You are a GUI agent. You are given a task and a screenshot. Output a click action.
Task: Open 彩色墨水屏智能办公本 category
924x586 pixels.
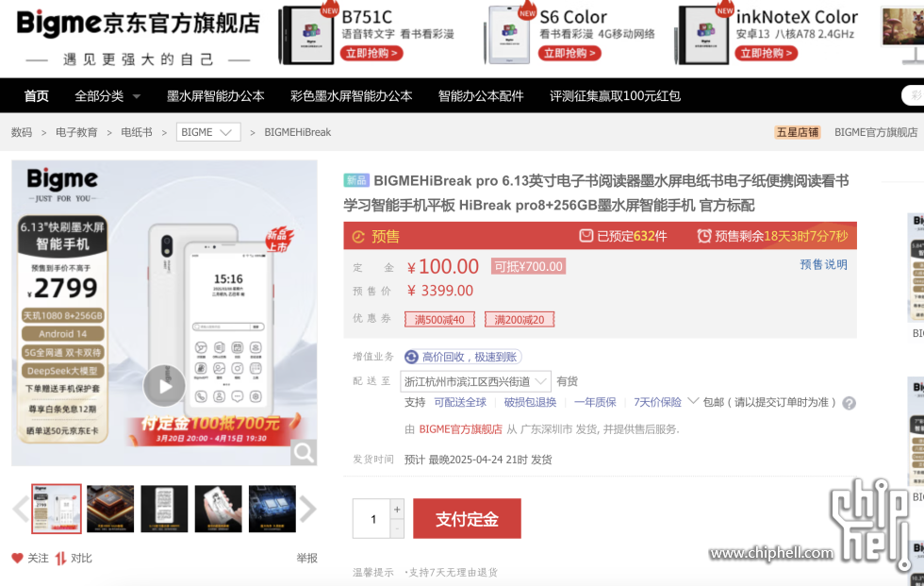351,96
